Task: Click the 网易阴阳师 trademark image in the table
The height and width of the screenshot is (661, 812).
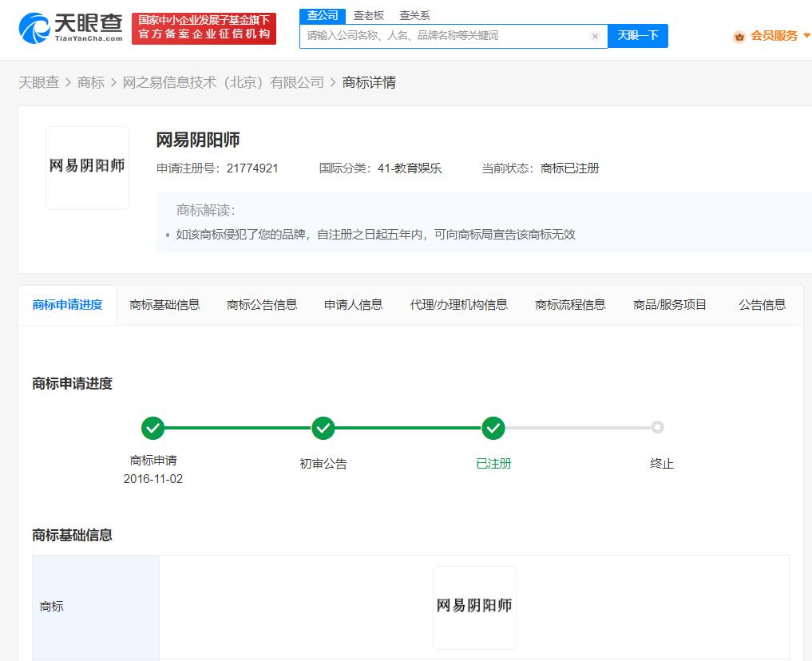Action: coord(474,608)
